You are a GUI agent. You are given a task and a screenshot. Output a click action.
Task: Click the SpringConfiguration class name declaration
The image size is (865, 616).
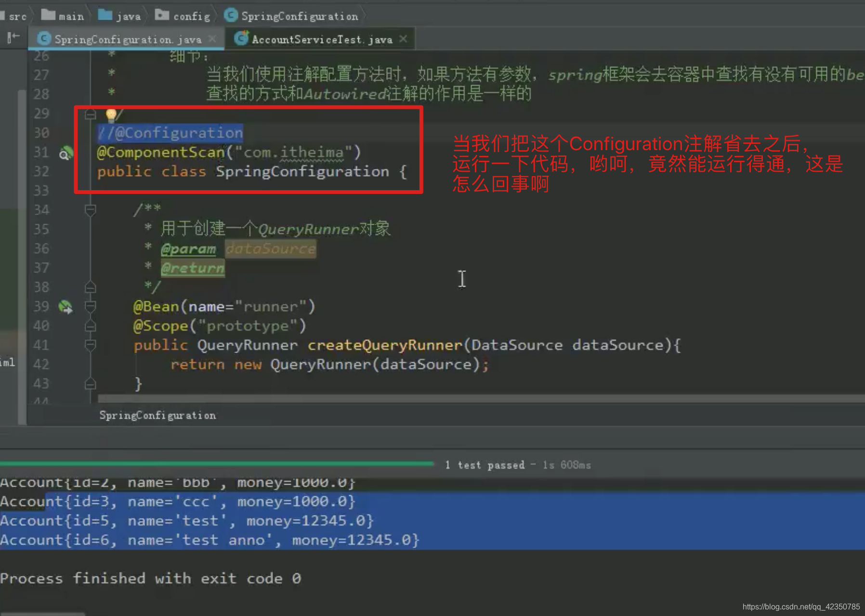pyautogui.click(x=302, y=172)
